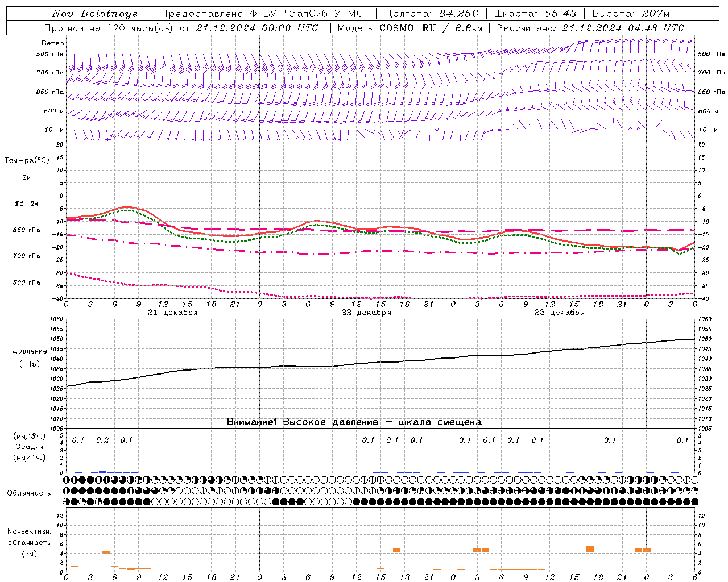Click the "21 декабря" date label

(x=173, y=313)
